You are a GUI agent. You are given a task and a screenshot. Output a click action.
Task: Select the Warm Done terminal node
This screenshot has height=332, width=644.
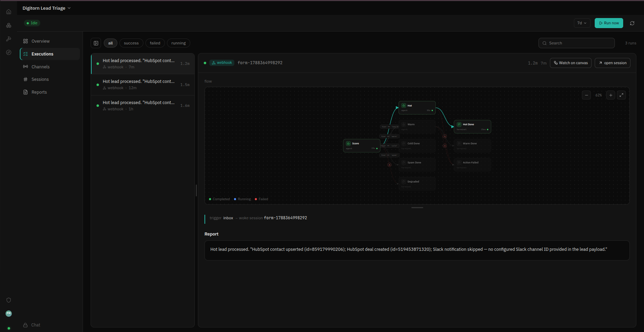coord(472,146)
